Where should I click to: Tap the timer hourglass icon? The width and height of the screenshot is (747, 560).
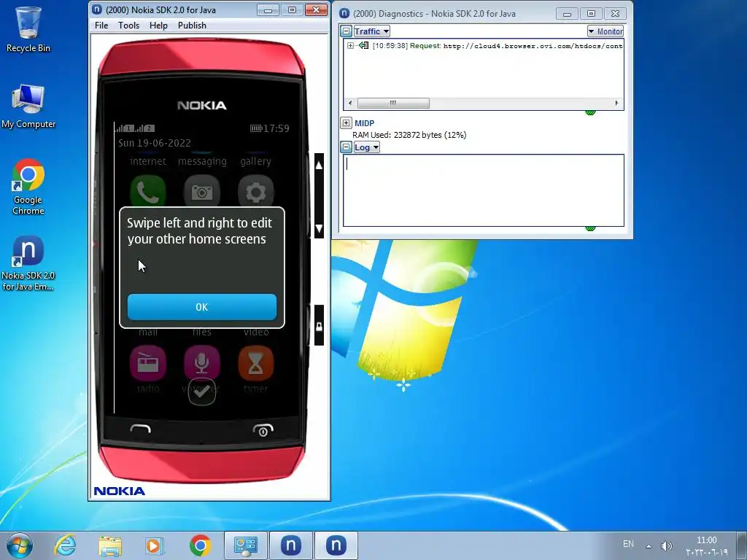click(x=256, y=364)
